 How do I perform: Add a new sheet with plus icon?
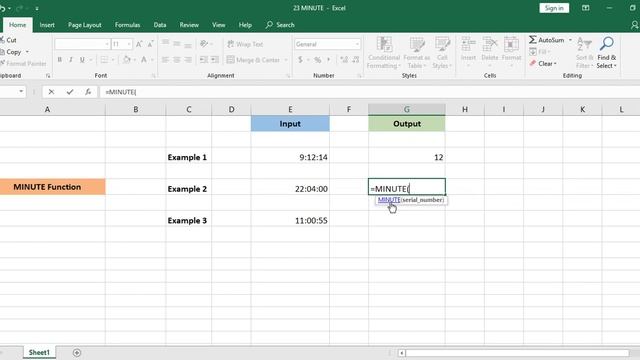pyautogui.click(x=77, y=352)
